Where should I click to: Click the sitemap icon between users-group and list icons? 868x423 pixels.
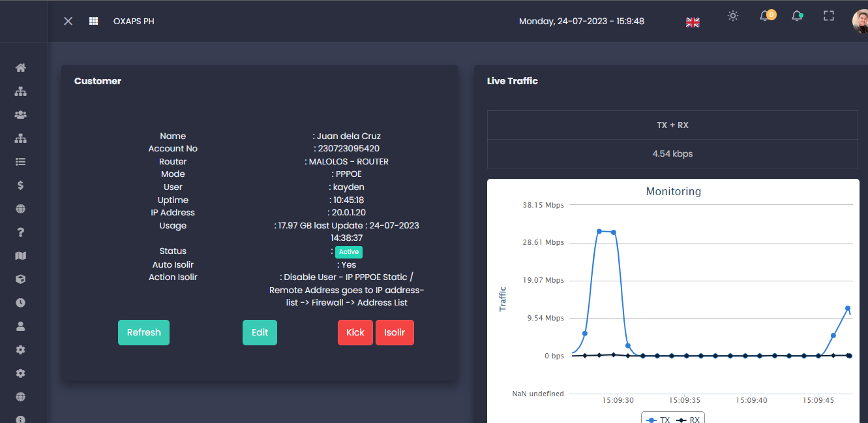click(x=20, y=138)
